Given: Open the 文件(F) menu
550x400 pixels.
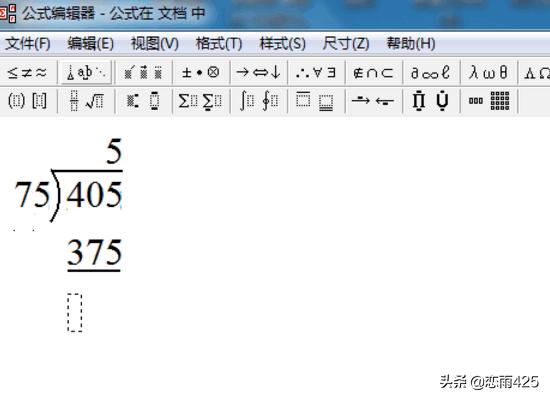Looking at the screenshot, I should click(x=28, y=44).
